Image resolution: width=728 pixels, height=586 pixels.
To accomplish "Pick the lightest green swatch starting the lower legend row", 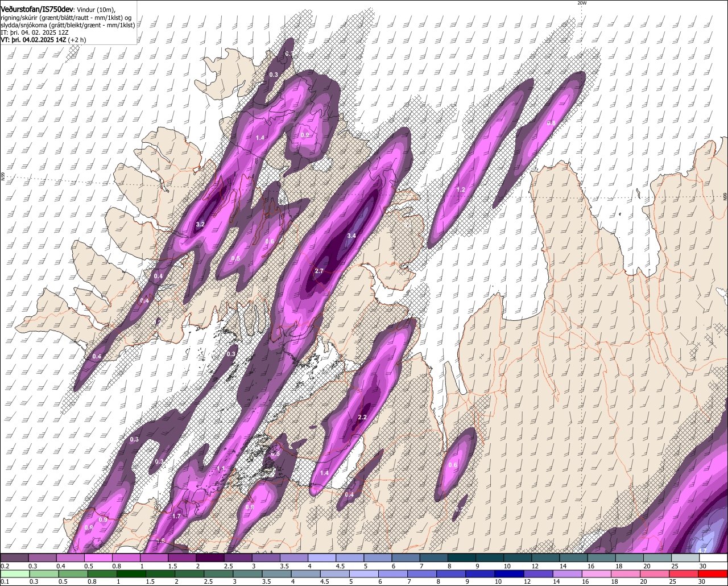I will [x=15, y=573].
